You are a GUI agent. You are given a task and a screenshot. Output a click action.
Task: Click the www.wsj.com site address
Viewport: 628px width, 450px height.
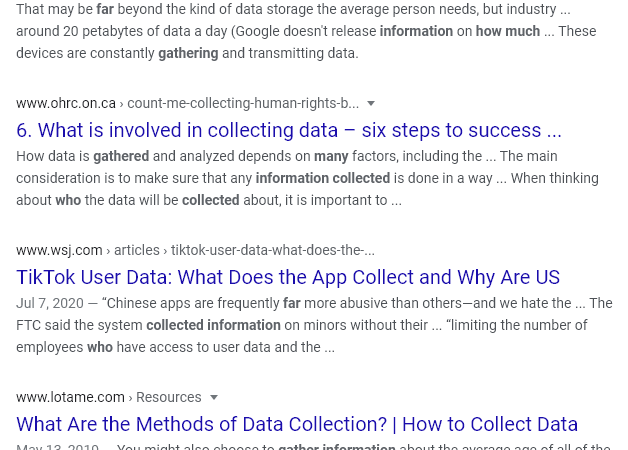coord(59,250)
